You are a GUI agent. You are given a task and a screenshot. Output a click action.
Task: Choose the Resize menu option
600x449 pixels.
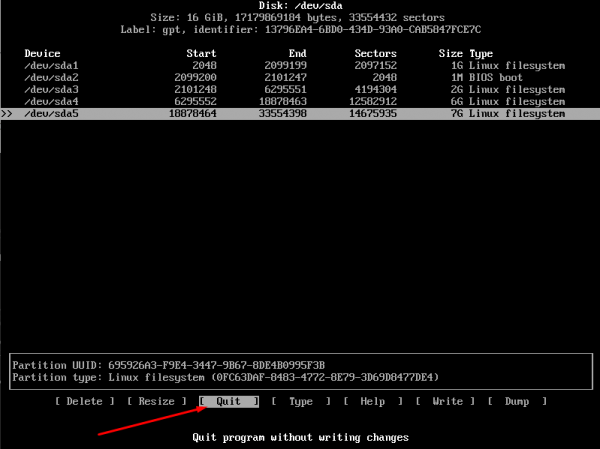157,401
